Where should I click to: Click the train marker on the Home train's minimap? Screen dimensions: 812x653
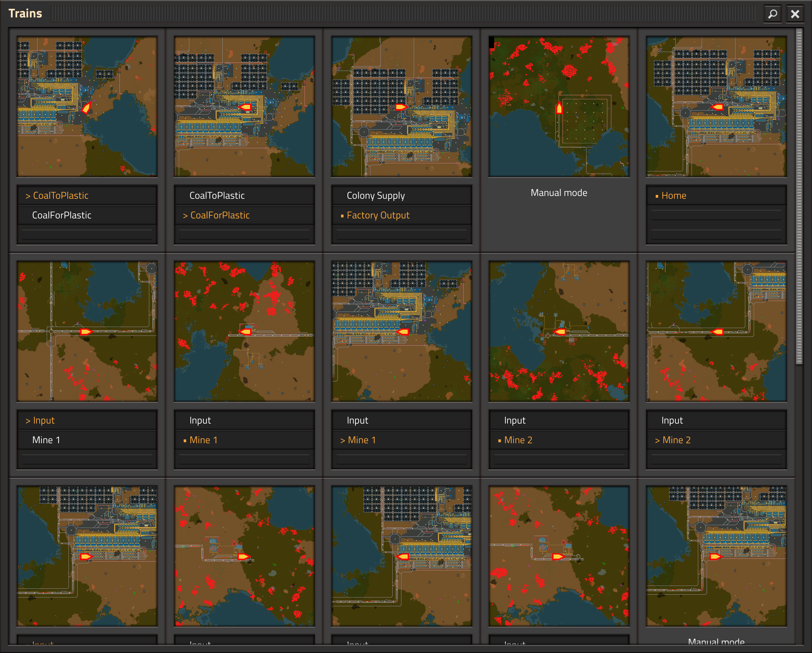click(718, 106)
